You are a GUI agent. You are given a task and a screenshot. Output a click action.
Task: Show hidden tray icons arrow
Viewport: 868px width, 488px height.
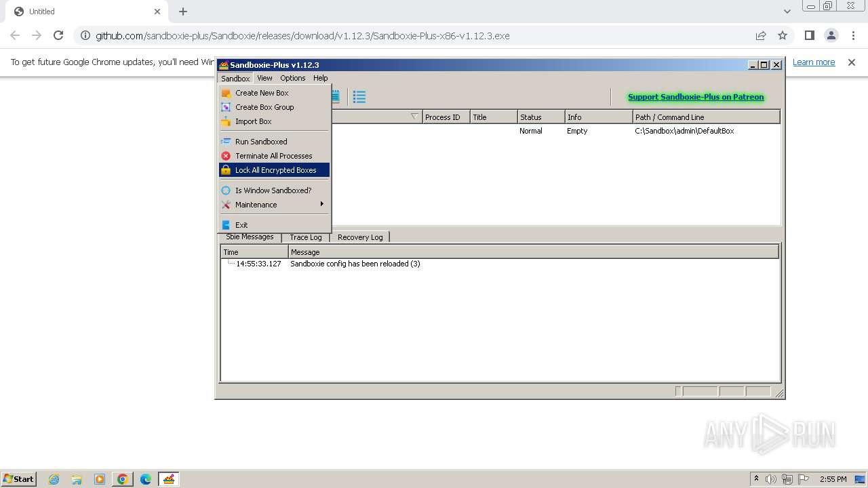[x=756, y=479]
